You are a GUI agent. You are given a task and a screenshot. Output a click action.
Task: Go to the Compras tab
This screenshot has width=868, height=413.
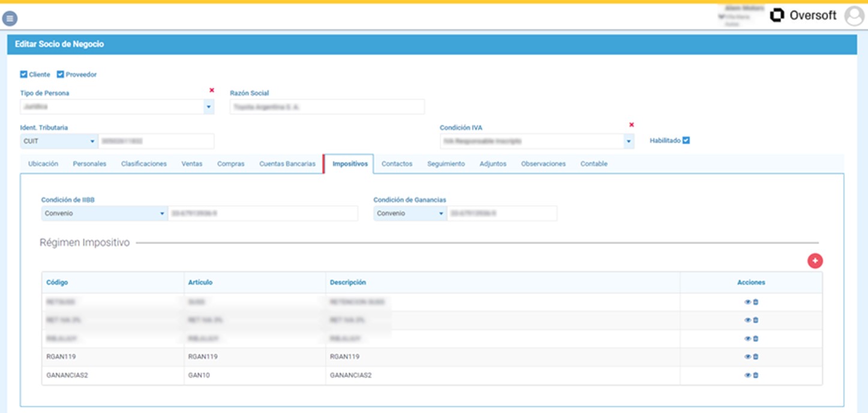tap(231, 164)
